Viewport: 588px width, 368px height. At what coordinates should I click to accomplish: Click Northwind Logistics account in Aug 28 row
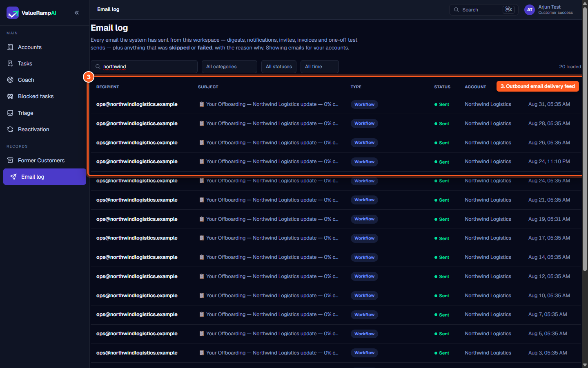coord(488,123)
